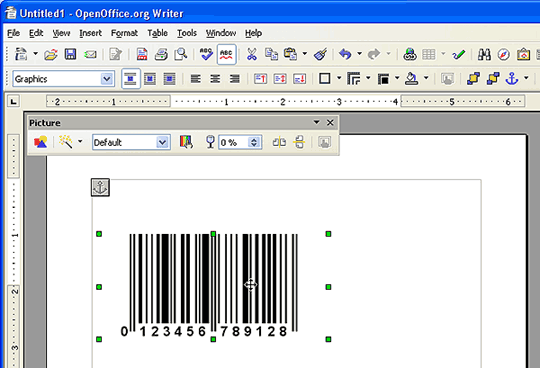
Task: Click the Edit File icon
Action: pyautogui.click(x=115, y=54)
